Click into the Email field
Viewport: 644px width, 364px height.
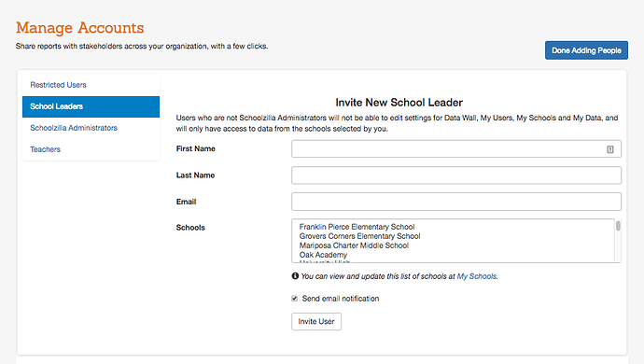click(456, 202)
